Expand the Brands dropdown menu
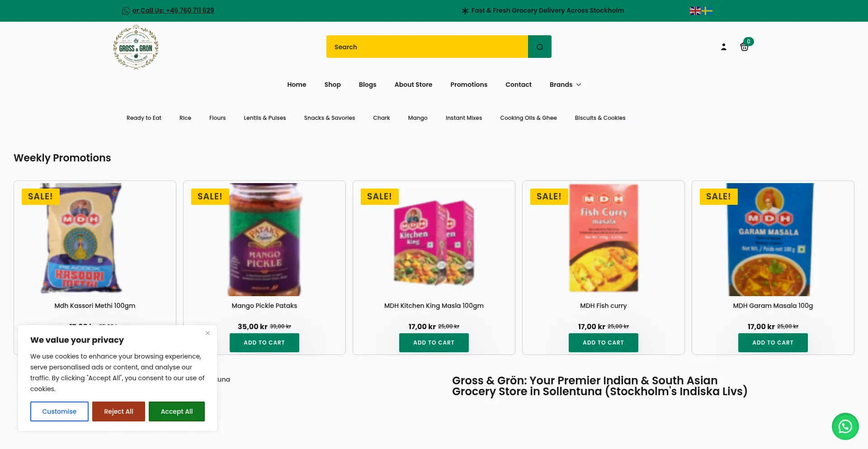Image resolution: width=868 pixels, height=449 pixels. tap(565, 85)
